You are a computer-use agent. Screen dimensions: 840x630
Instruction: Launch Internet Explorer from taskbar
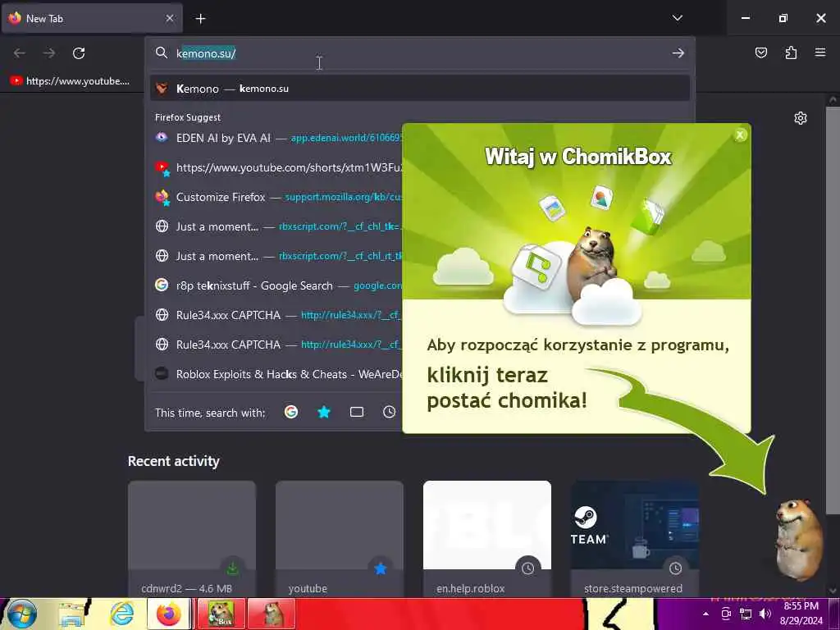(121, 614)
